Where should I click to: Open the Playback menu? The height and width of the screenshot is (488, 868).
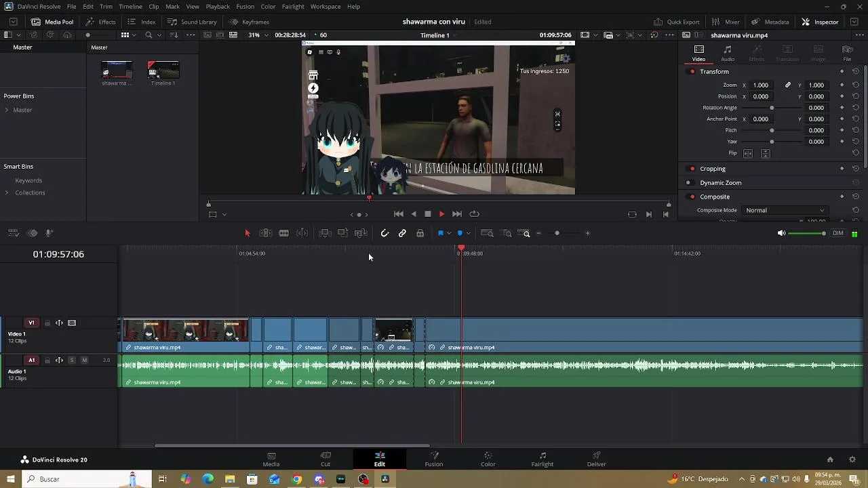(218, 6)
